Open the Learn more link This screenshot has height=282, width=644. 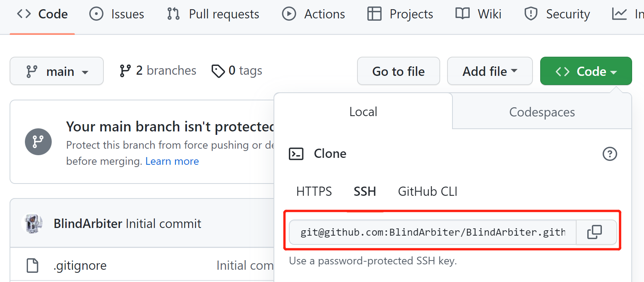coord(172,161)
